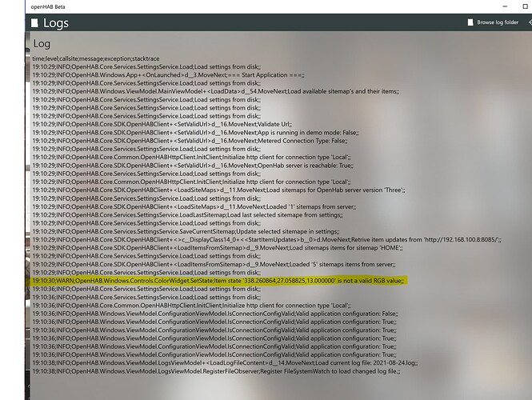Select the WARN 'not a valid RGB value' line
This screenshot has width=532, height=400.
[x=218, y=281]
